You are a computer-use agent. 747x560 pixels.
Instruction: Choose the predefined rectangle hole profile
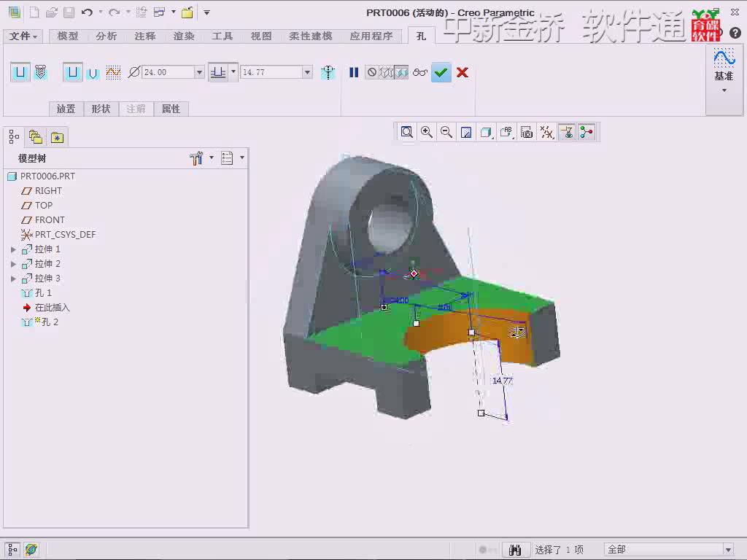tap(72, 72)
